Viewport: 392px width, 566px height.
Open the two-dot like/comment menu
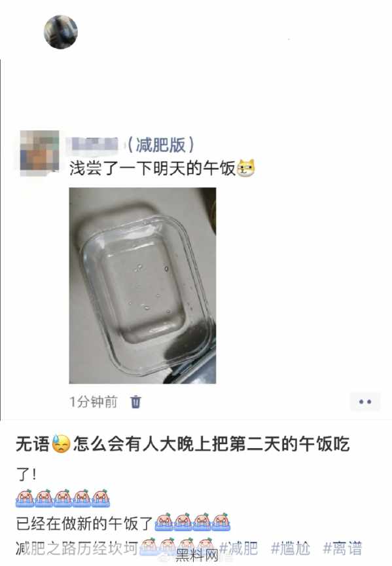point(365,402)
